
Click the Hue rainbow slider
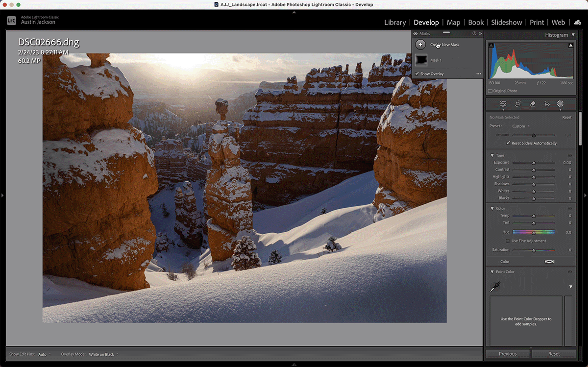point(534,232)
